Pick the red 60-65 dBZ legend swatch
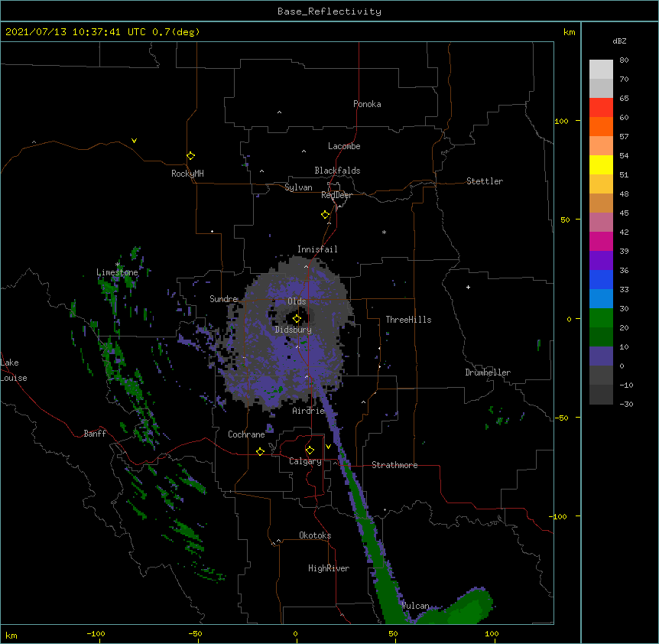 [601, 107]
